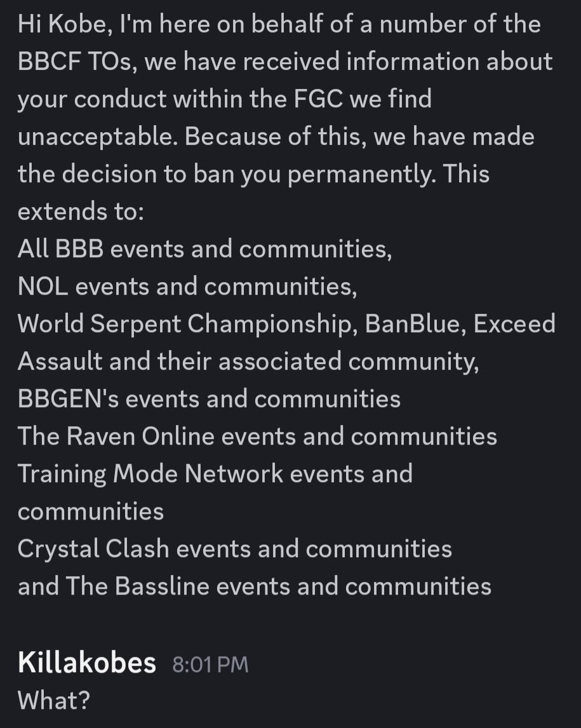Click the Killakobes username
This screenshot has width=581, height=728.
tap(86, 663)
